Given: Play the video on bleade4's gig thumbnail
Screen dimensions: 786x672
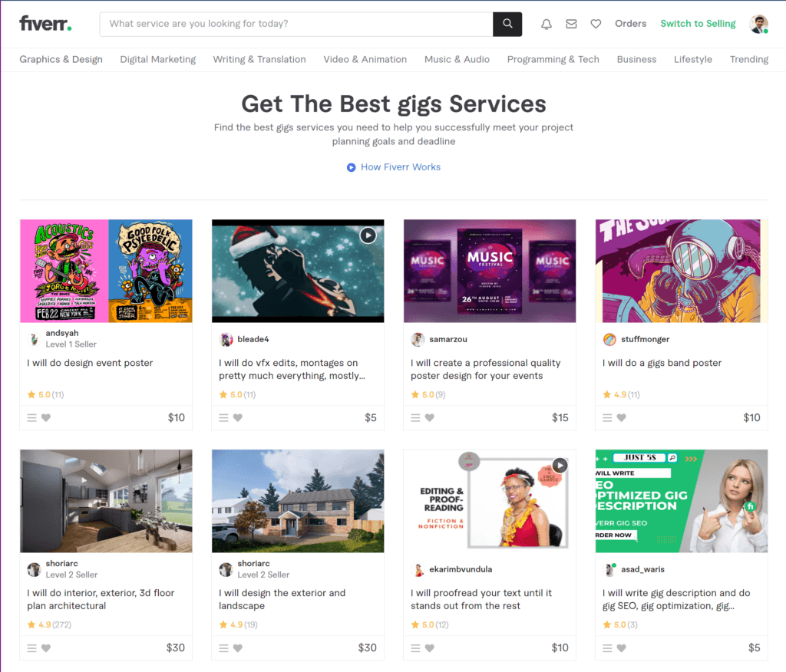Looking at the screenshot, I should pyautogui.click(x=368, y=236).
